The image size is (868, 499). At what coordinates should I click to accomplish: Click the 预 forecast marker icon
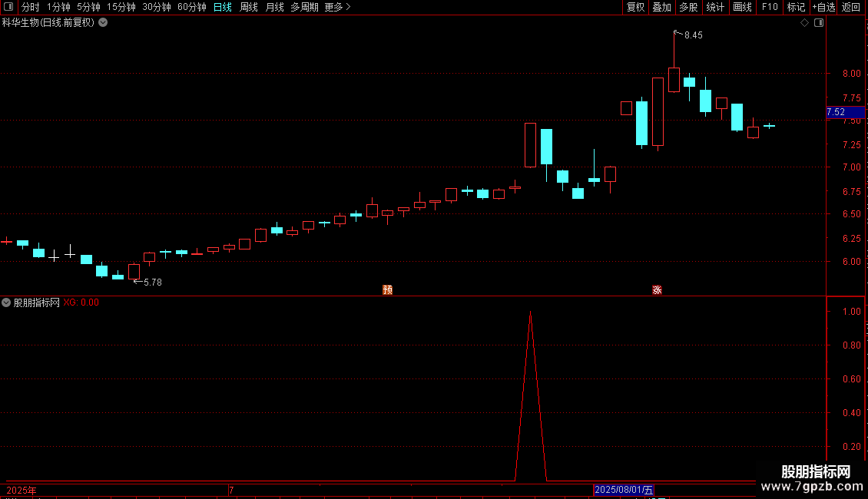pos(387,290)
